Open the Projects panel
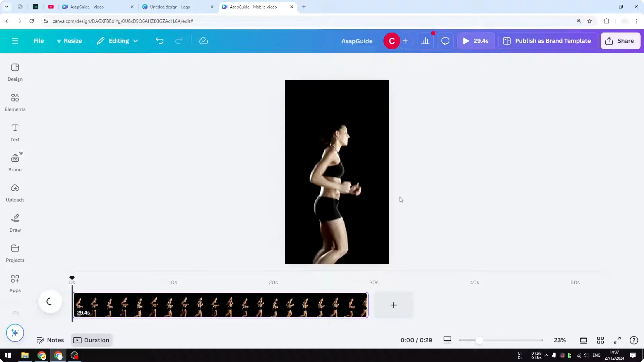The height and width of the screenshot is (362, 644). (15, 253)
